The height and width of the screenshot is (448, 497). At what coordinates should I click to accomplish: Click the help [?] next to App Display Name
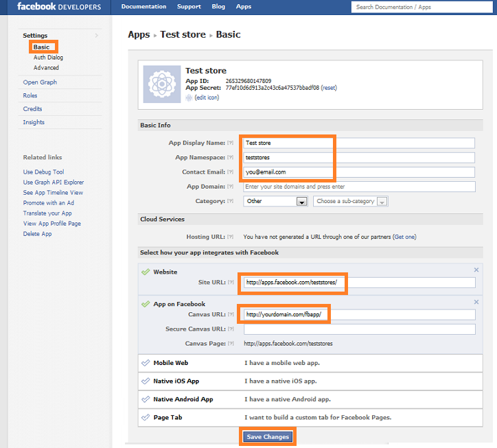231,143
